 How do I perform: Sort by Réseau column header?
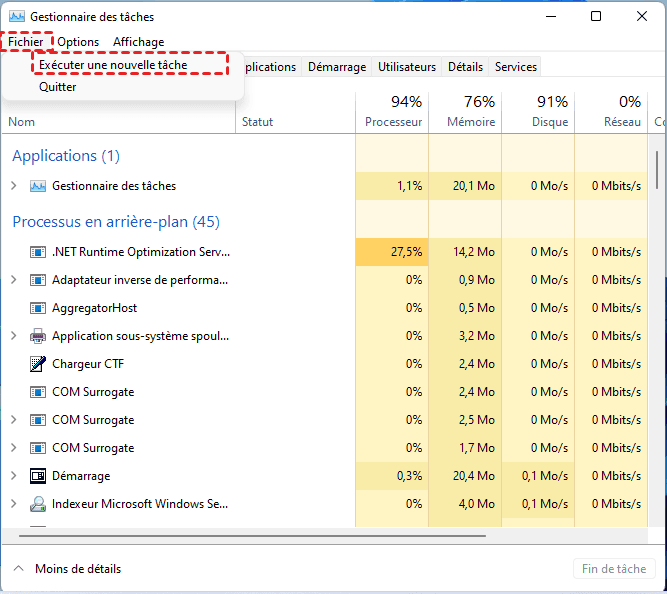[x=611, y=112]
